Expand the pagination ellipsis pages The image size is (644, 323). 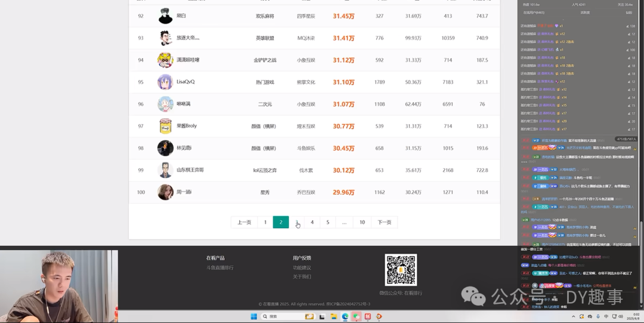click(344, 222)
